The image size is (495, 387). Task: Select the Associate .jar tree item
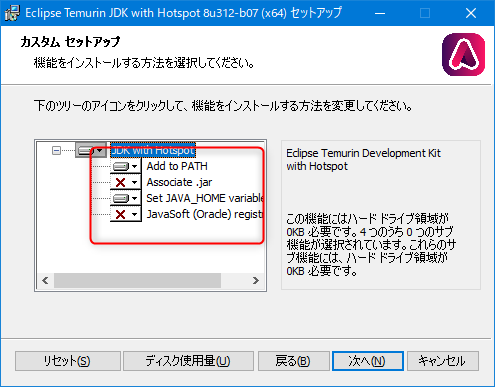coord(179,182)
